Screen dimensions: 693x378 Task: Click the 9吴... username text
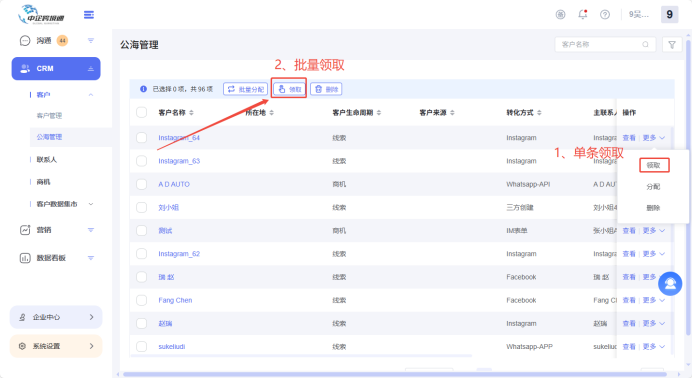[x=639, y=15]
